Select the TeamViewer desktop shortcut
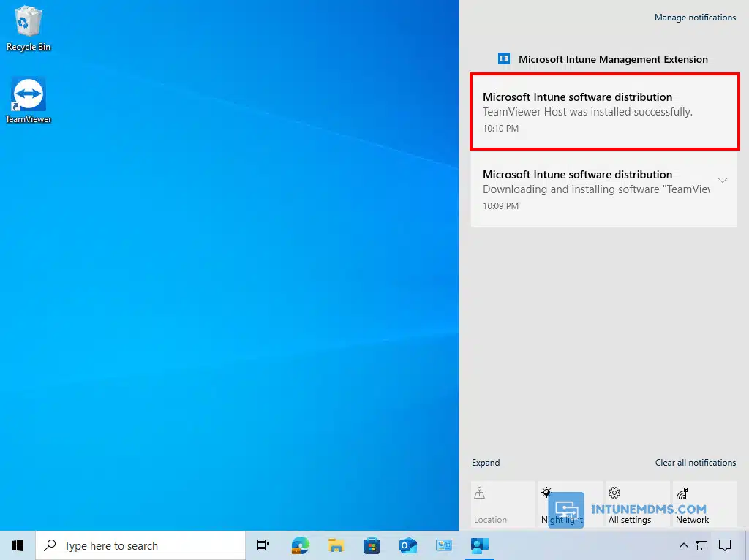Viewport: 749px width, 560px height. [x=29, y=100]
